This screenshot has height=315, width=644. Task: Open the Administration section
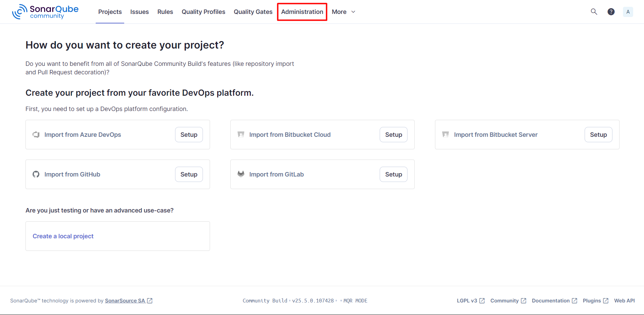(302, 12)
